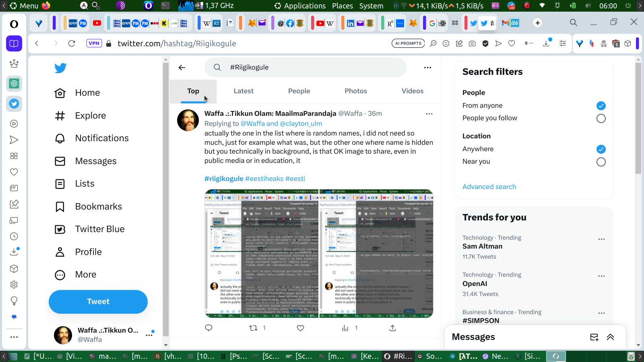Image resolution: width=644 pixels, height=362 pixels.
Task: Open the Opera sidebar ChatGPT icon
Action: pos(14,83)
